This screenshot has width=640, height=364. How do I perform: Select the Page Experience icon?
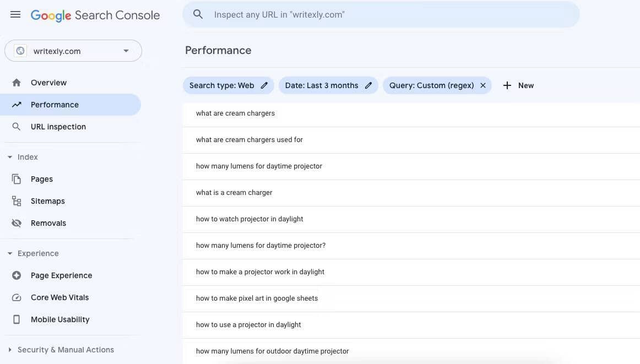tap(17, 275)
